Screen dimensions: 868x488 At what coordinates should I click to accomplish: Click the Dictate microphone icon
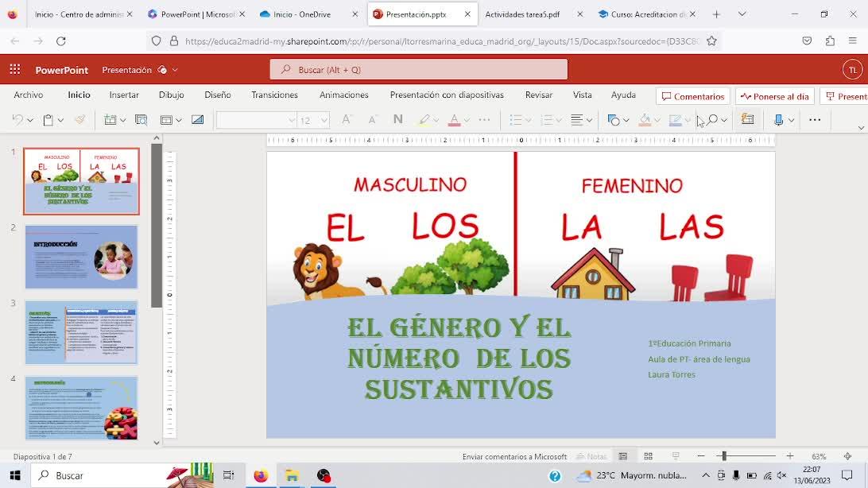coord(778,120)
